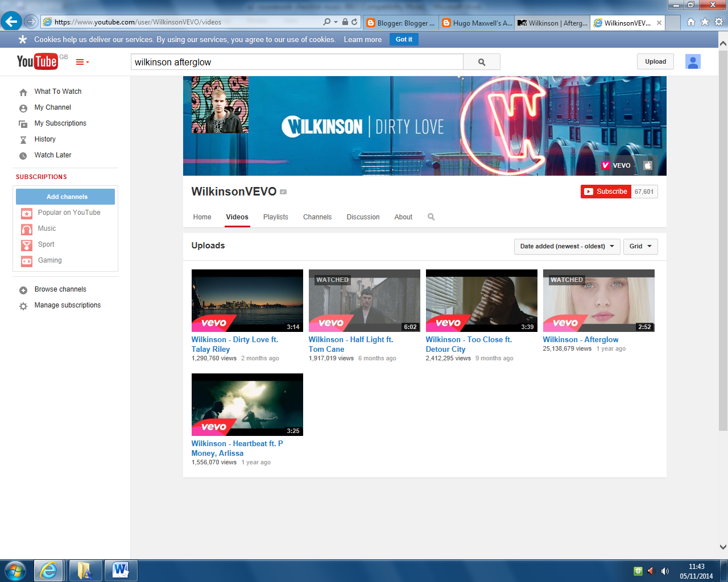Switch to the MTV Wilkinson Afterglow tab
Screen dimensions: 728x582
click(x=552, y=23)
